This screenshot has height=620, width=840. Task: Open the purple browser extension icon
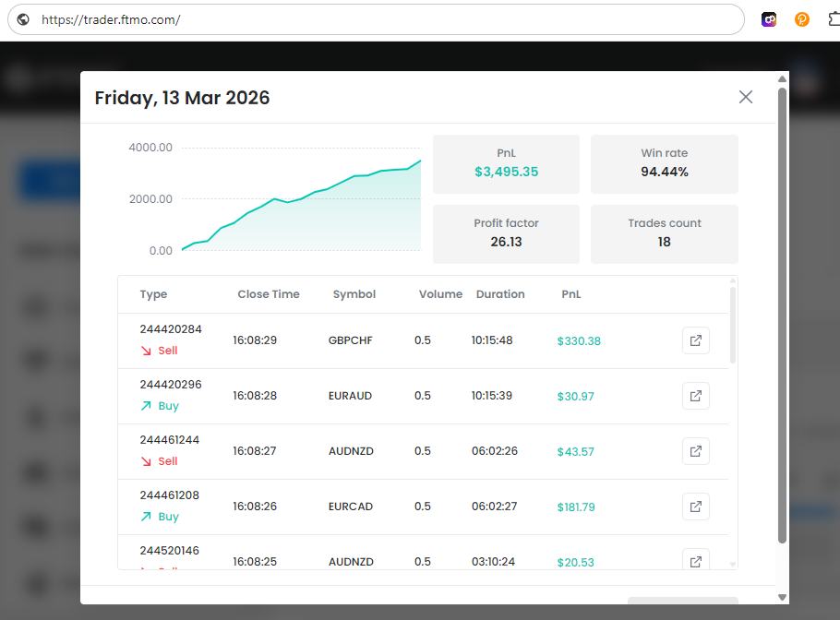pyautogui.click(x=769, y=19)
